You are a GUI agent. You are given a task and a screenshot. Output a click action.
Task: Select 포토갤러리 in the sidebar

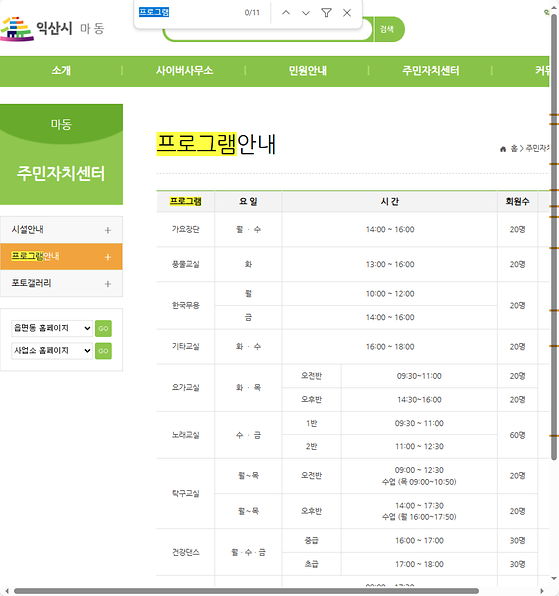pyautogui.click(x=61, y=283)
